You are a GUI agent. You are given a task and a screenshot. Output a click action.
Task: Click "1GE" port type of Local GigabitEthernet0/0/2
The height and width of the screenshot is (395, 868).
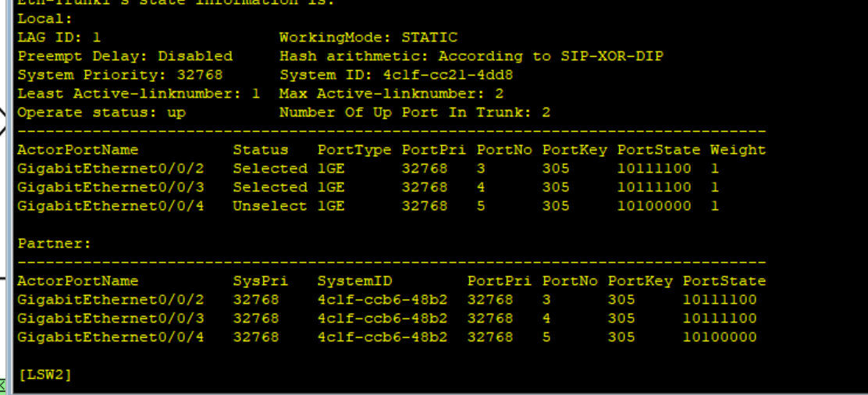331,169
